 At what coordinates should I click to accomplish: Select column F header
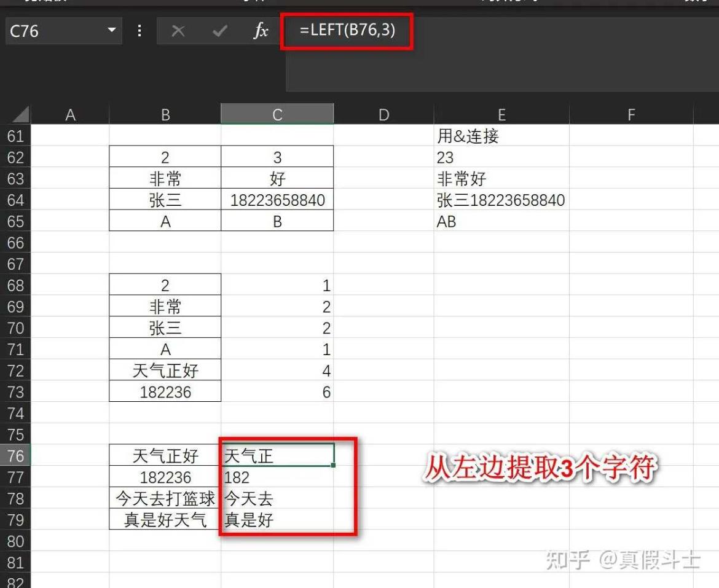631,114
